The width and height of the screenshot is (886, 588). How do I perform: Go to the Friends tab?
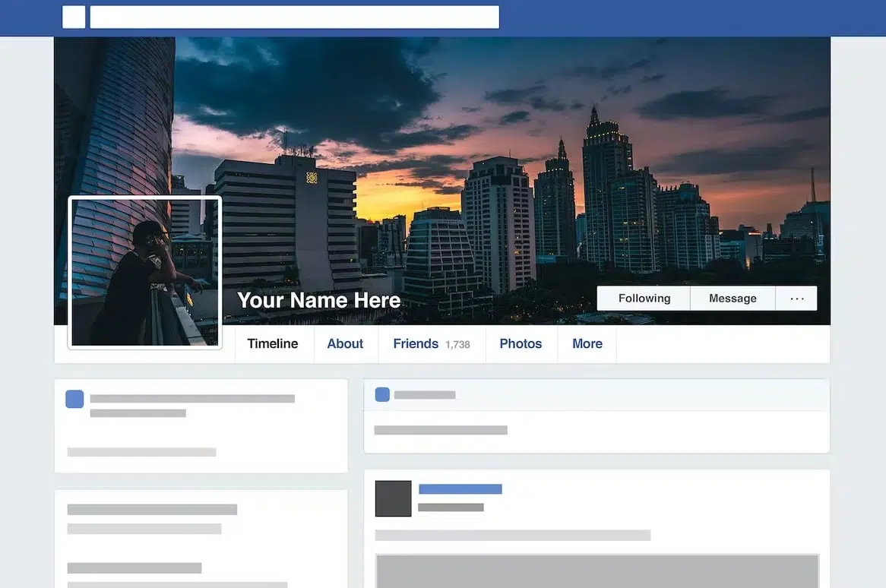[x=415, y=344]
